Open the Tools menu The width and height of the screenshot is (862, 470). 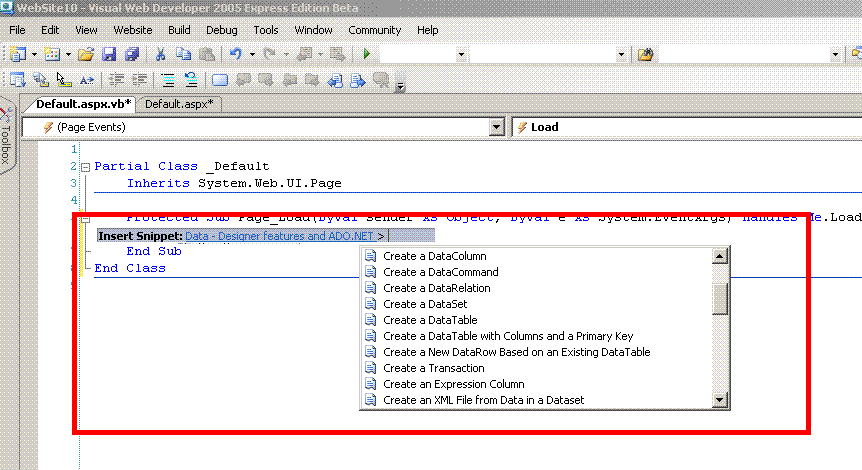tap(266, 30)
